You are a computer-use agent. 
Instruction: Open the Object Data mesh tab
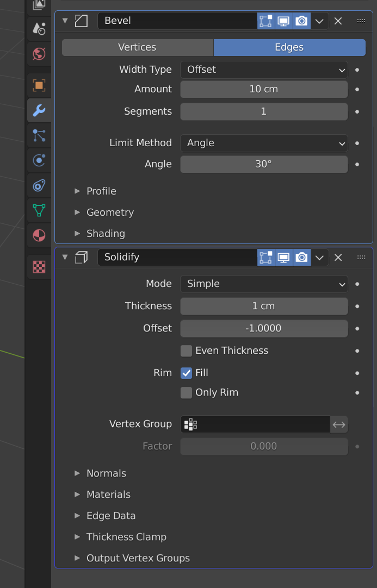click(39, 210)
